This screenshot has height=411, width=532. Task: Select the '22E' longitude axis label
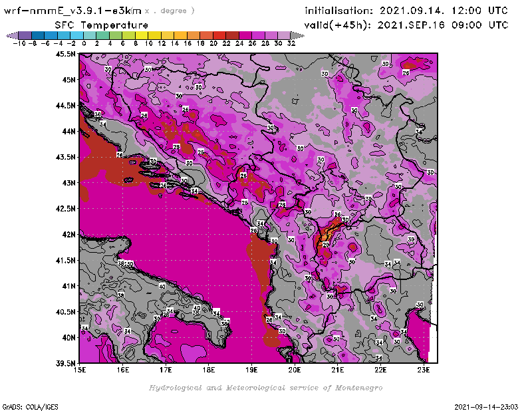[380, 370]
